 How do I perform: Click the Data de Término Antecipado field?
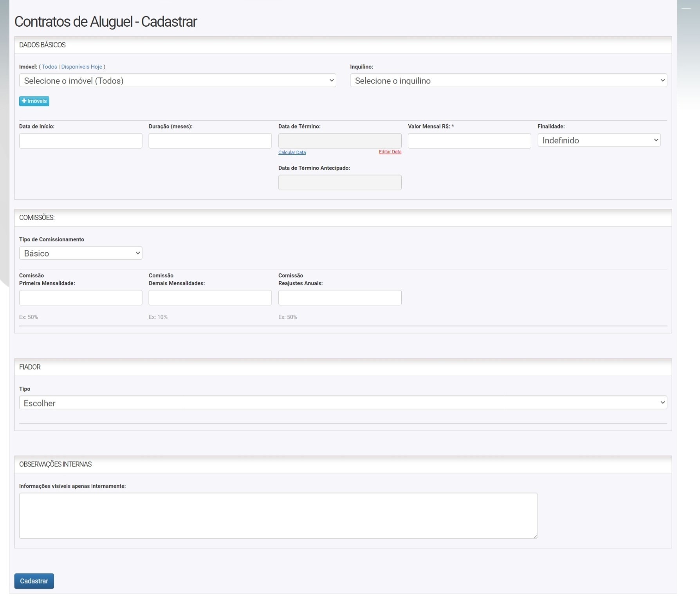[x=339, y=183]
